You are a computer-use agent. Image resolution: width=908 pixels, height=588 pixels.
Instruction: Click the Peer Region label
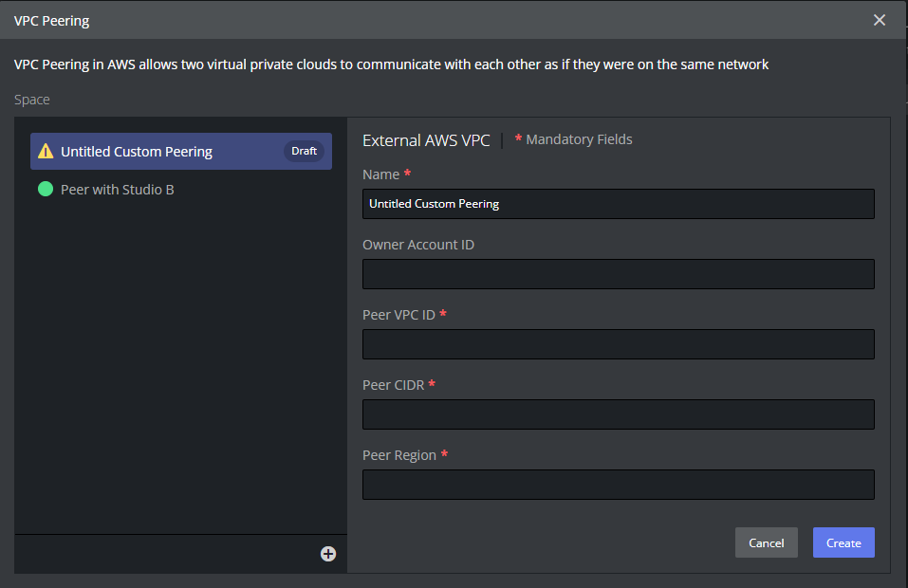pos(399,455)
